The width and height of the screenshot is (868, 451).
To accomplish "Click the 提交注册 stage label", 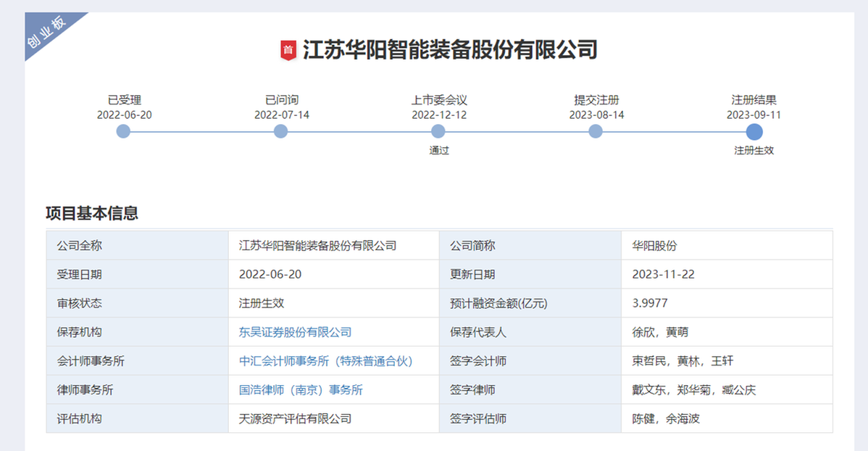I will click(x=596, y=100).
